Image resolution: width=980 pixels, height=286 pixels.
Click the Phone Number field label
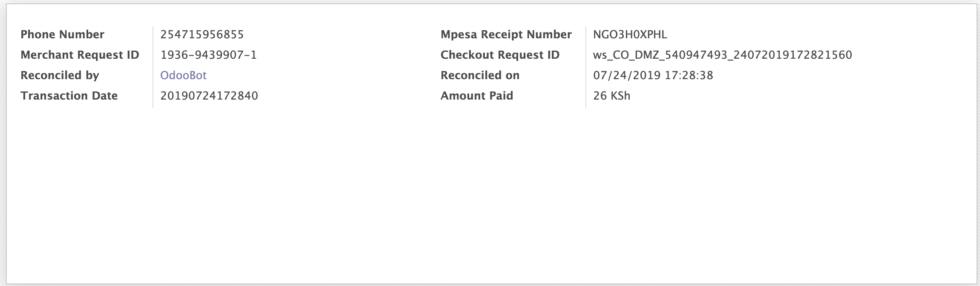[62, 34]
